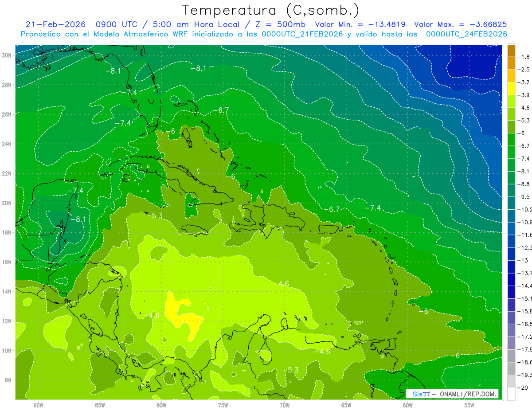Pick the grey swatch between -18.6 and -19.3
Screen dimensions: 532x411
[x=511, y=368]
